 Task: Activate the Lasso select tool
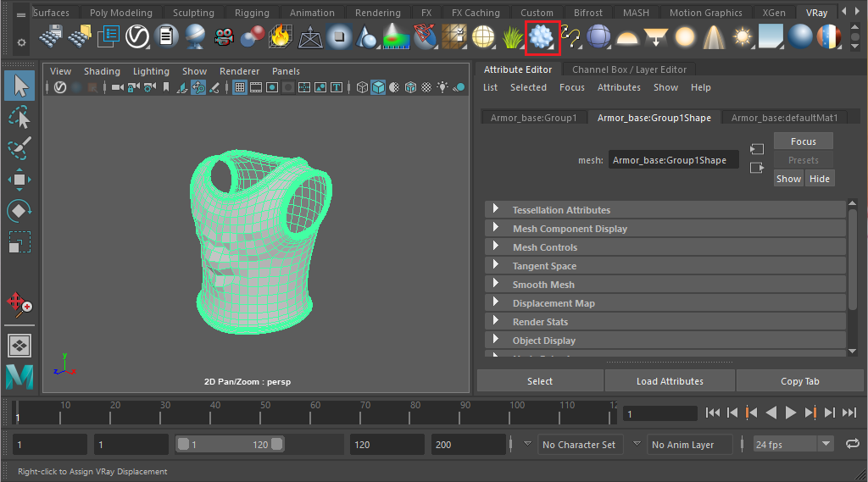19,117
